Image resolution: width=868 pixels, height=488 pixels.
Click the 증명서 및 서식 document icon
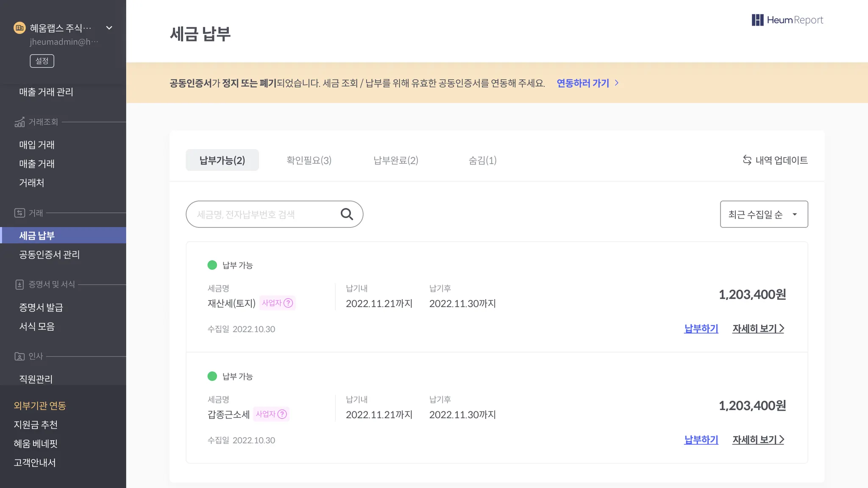(x=19, y=284)
